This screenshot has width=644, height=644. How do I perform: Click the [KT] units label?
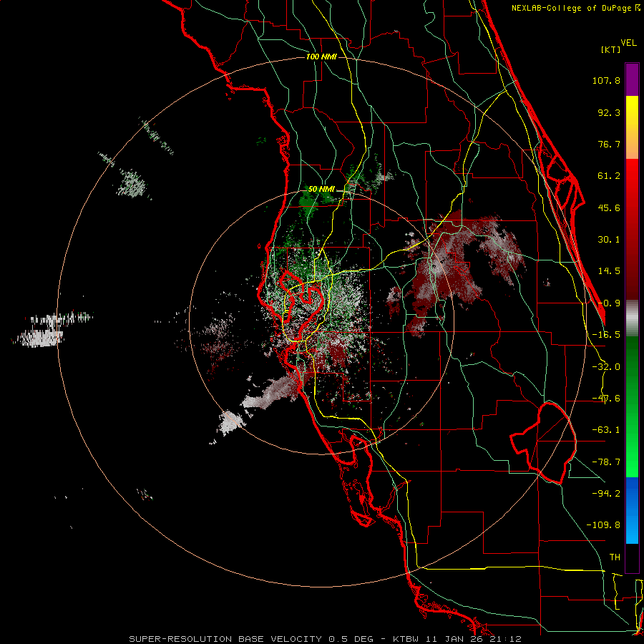click(611, 49)
